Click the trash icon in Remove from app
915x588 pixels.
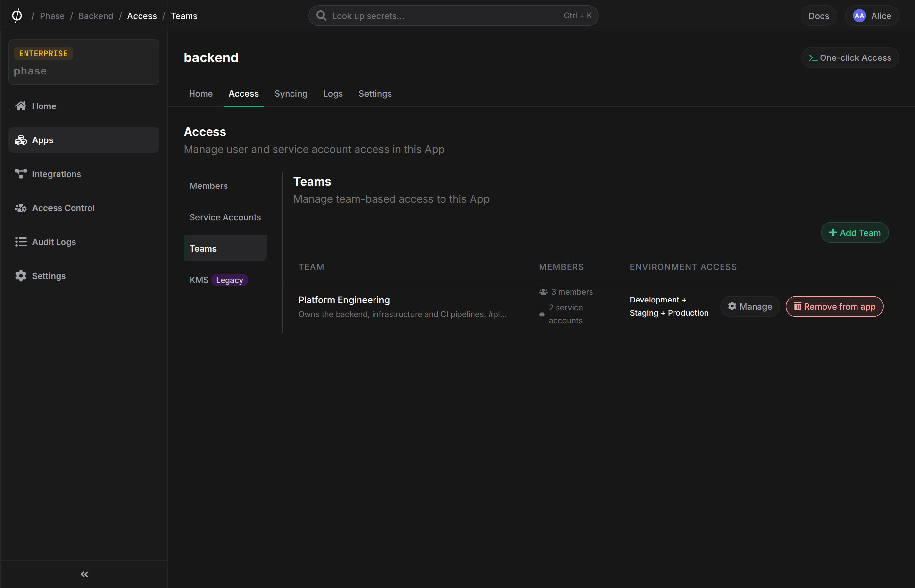click(x=797, y=306)
